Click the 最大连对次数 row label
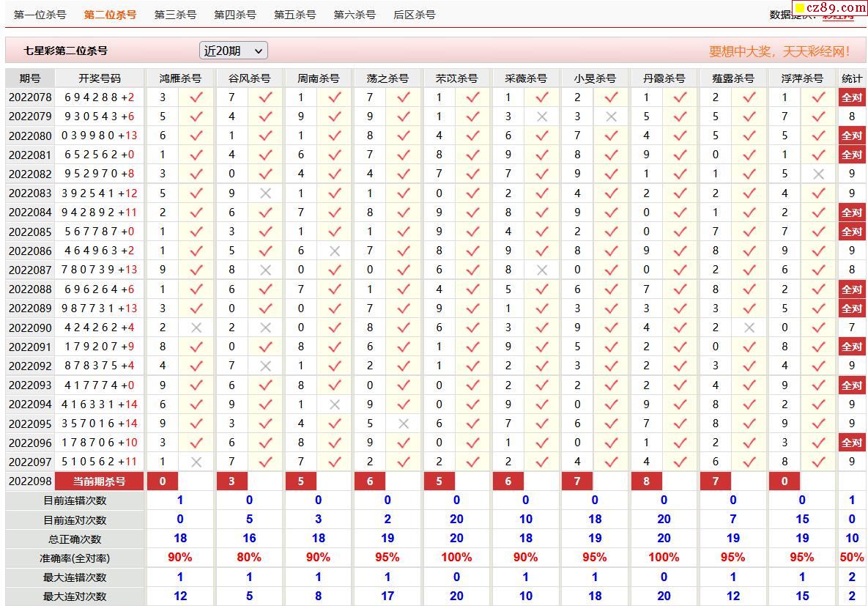868x606 pixels. (x=75, y=596)
